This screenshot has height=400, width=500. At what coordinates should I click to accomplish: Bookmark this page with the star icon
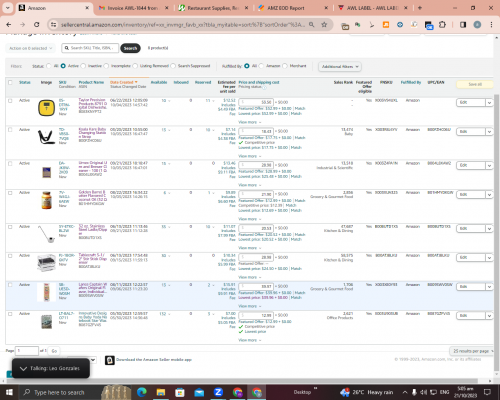(x=324, y=25)
